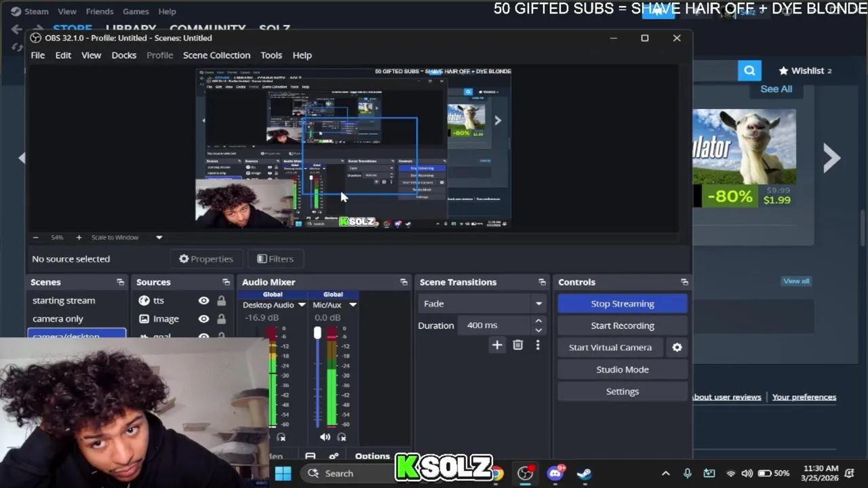Viewport: 868px width, 488px height.
Task: Click Start Virtual Camera
Action: (610, 347)
